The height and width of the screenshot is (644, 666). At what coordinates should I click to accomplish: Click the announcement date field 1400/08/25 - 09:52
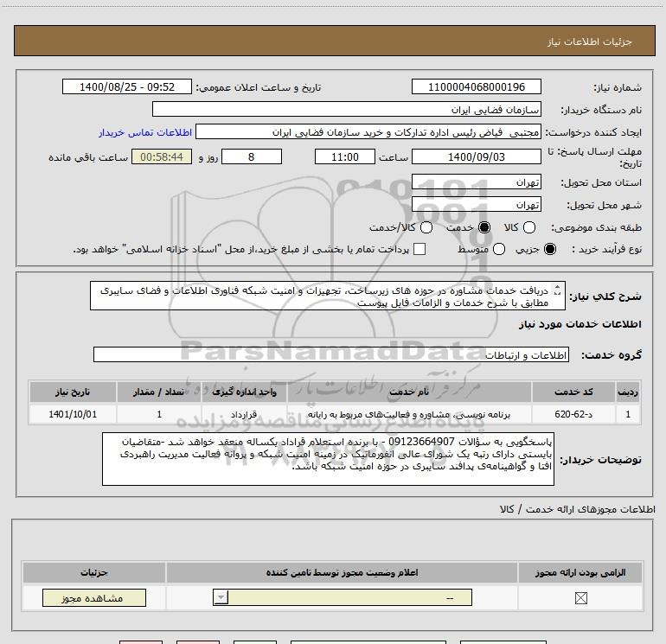pos(127,86)
